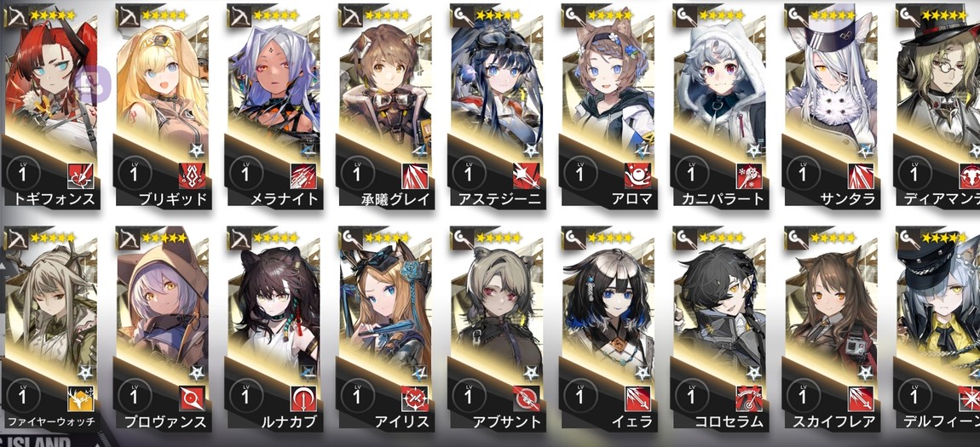Select アブサント's skill icon
980x447 pixels.
click(x=527, y=398)
